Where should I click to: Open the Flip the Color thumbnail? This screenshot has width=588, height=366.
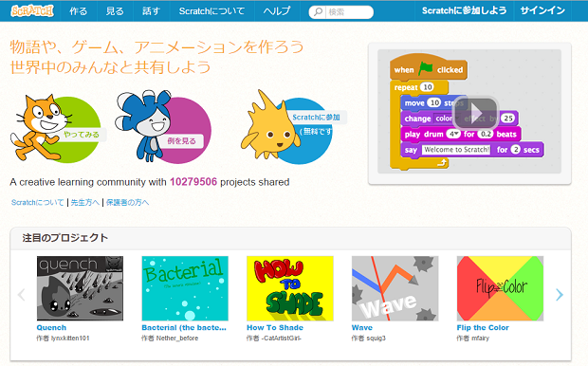click(x=500, y=288)
